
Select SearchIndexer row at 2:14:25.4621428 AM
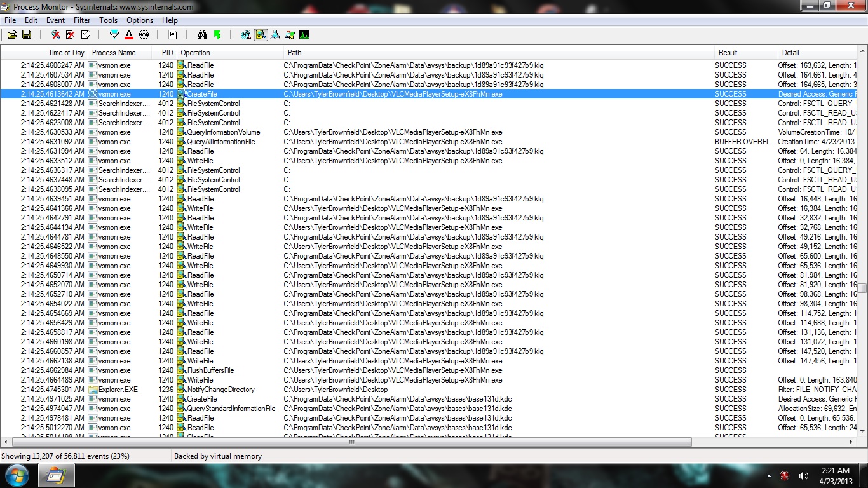(429, 104)
